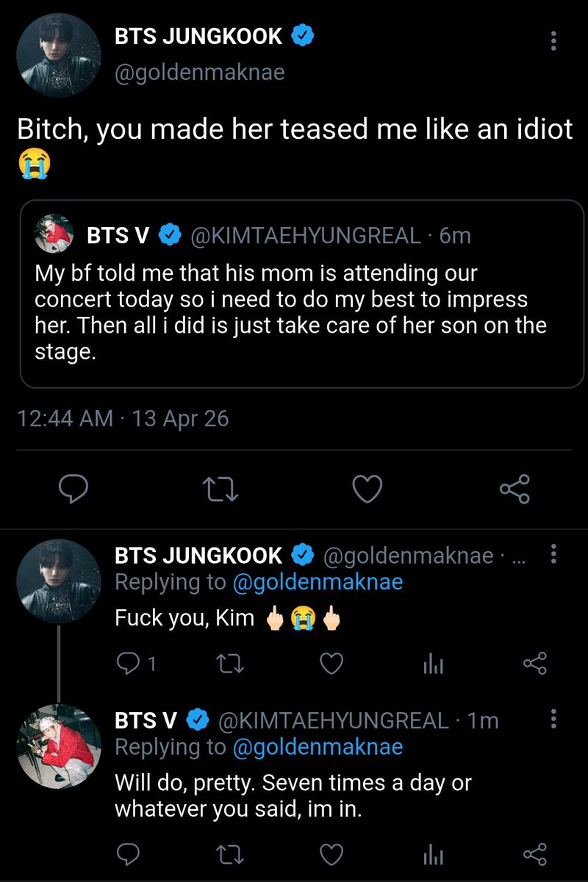Share the main tweet

click(514, 489)
